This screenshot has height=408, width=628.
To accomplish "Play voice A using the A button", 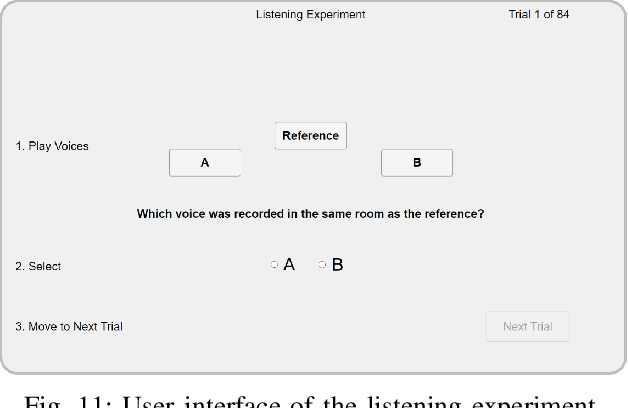I will tap(205, 163).
